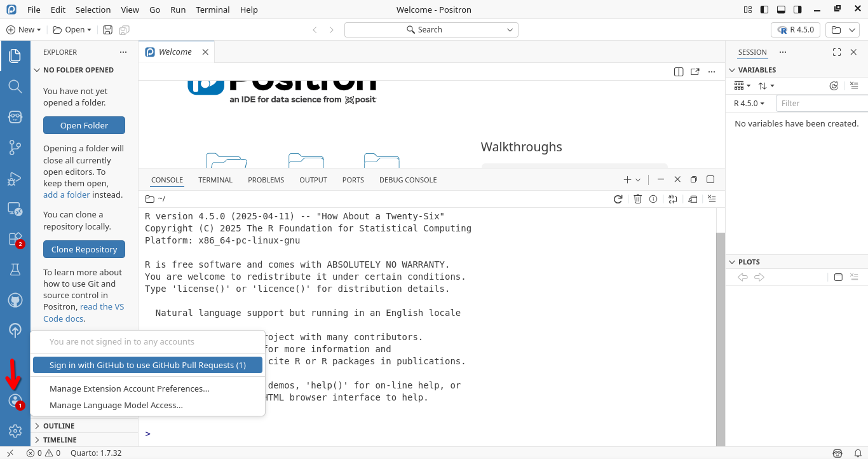The width and height of the screenshot is (868, 459).
Task: Click the trash icon in console toolbar
Action: 637,199
